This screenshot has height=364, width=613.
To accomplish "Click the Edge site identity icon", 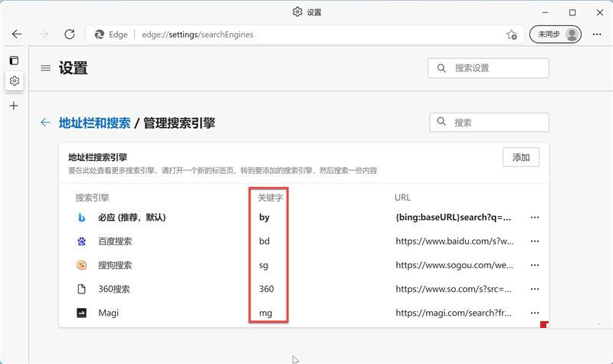I will [x=100, y=34].
